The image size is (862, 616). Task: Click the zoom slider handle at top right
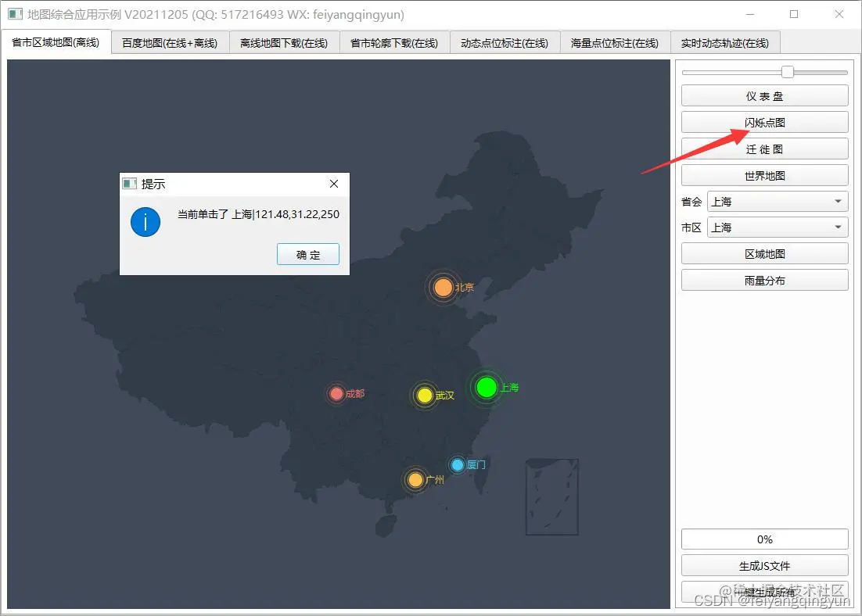pos(786,70)
